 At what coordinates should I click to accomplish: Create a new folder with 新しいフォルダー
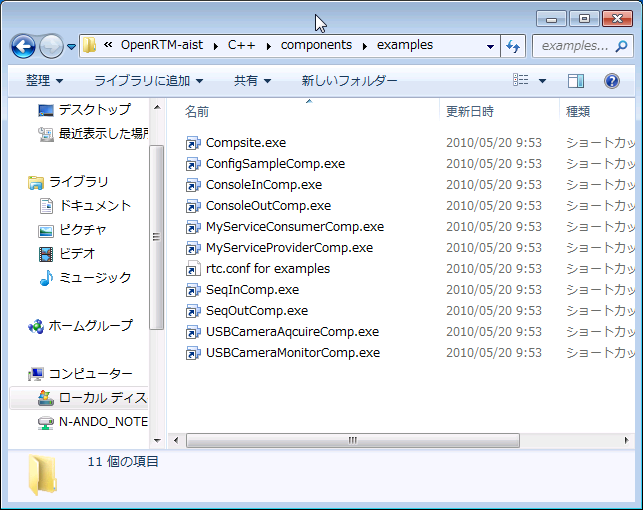349,81
